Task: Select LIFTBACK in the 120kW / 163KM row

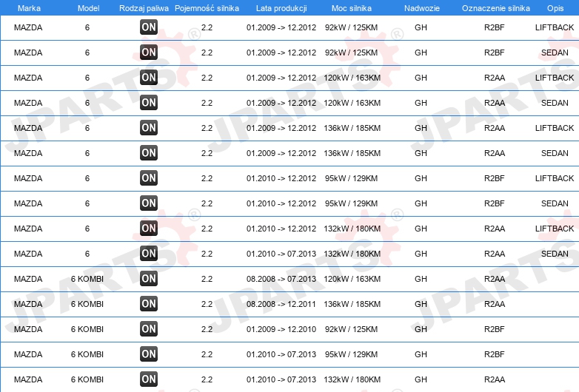Action: pos(555,78)
